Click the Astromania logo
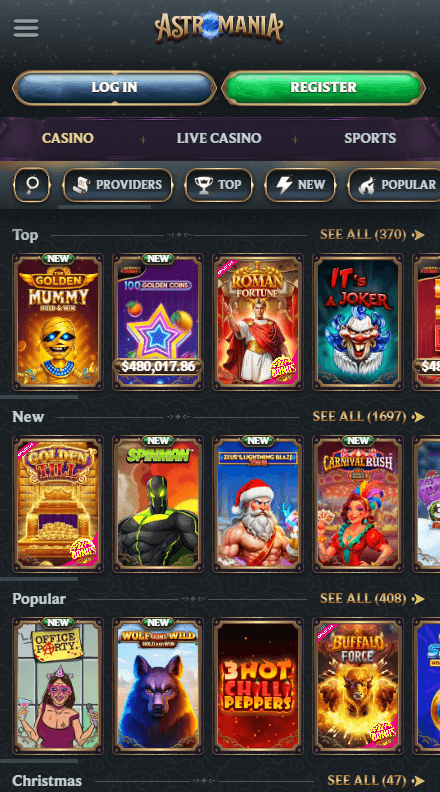The height and width of the screenshot is (792, 440). 219,27
